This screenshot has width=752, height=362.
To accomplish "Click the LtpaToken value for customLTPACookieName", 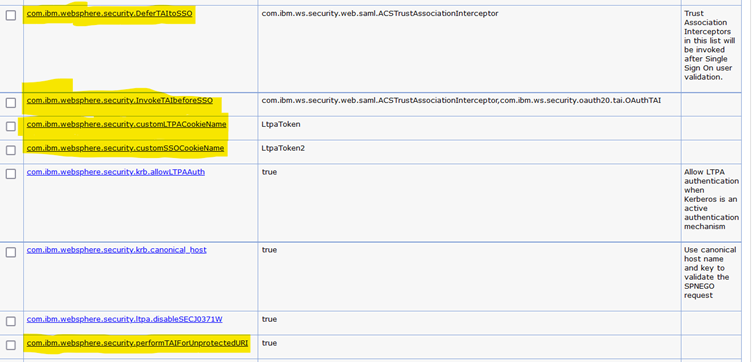I will pyautogui.click(x=281, y=124).
